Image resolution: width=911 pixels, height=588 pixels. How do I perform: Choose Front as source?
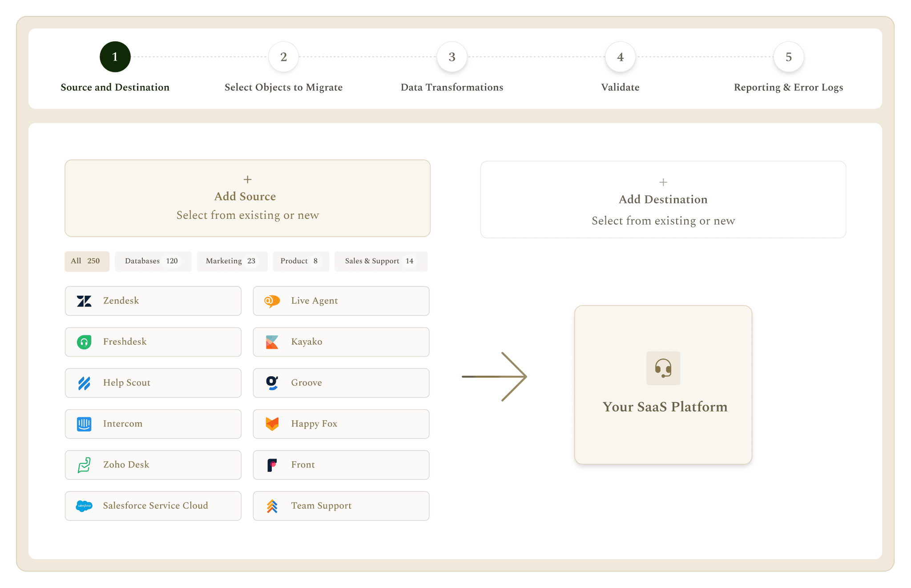coord(341,465)
